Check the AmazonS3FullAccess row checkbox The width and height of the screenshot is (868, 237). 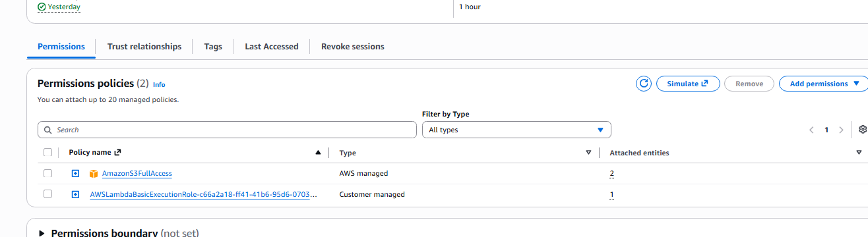click(x=47, y=174)
